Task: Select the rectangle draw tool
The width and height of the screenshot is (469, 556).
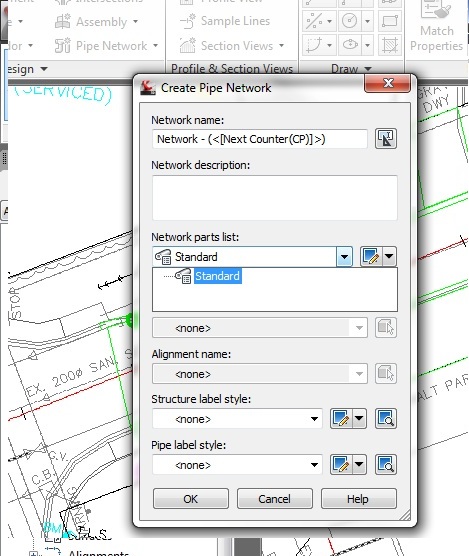Action: (x=390, y=21)
